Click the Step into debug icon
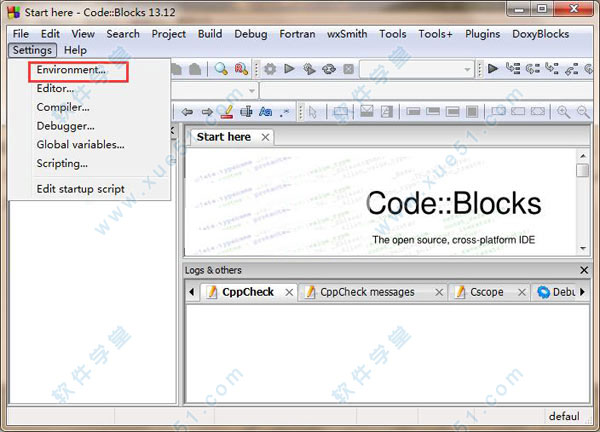 point(552,69)
